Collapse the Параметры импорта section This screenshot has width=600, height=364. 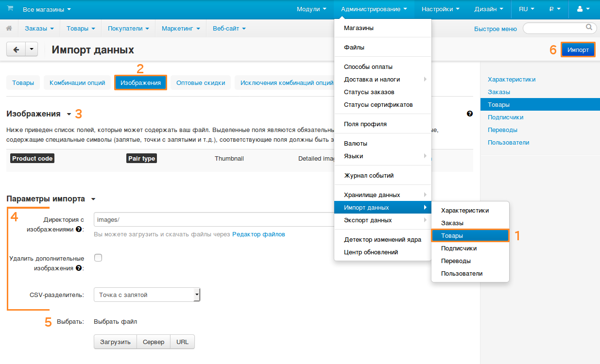coord(93,199)
